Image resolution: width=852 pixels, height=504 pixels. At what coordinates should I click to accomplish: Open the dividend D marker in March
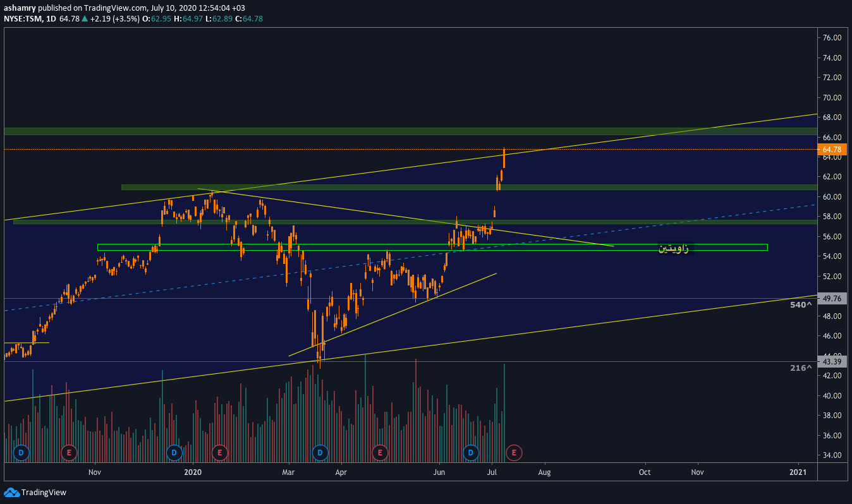[320, 452]
